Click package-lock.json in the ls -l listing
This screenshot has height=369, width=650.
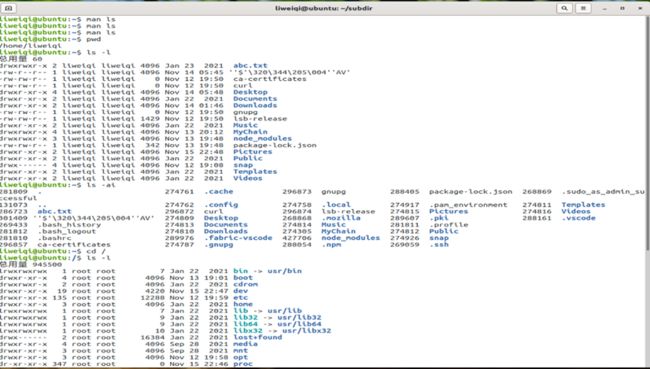(x=275, y=145)
